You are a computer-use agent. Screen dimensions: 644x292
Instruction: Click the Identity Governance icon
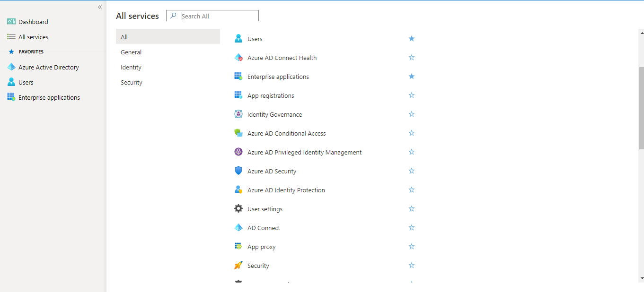[238, 114]
